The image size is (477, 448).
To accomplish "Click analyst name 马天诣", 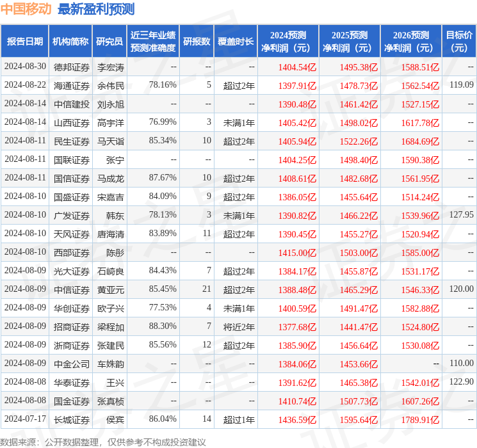I will pos(111,141).
